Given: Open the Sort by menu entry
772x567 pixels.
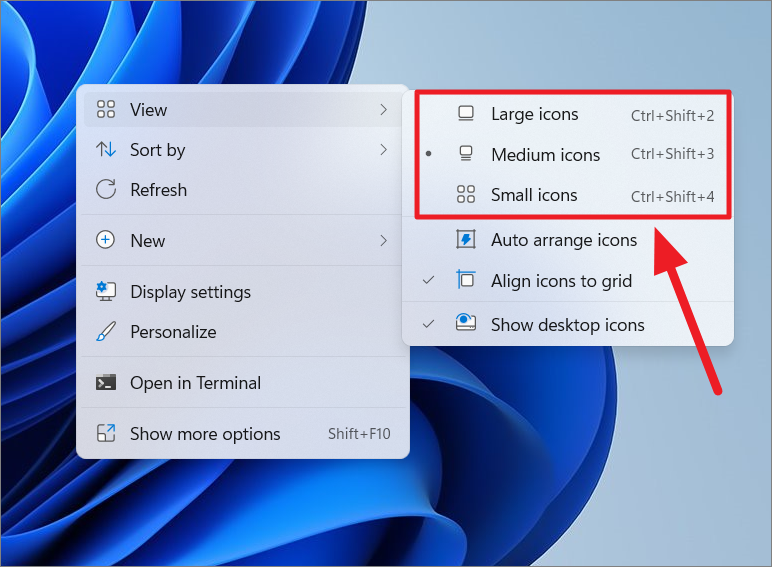Looking at the screenshot, I should click(x=243, y=149).
